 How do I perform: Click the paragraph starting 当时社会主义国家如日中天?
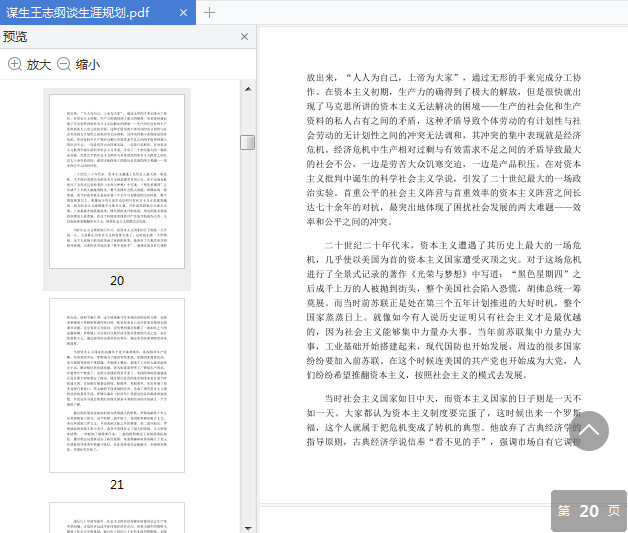[444, 420]
